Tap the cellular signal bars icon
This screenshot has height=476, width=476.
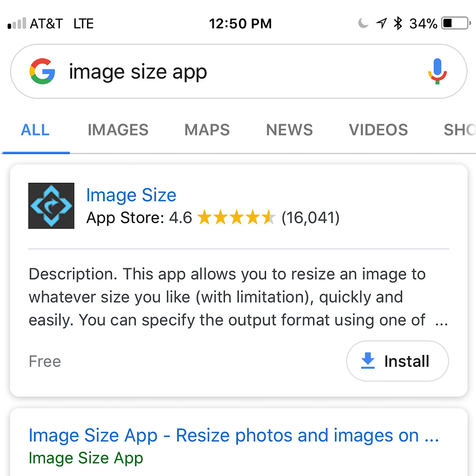pyautogui.click(x=17, y=23)
